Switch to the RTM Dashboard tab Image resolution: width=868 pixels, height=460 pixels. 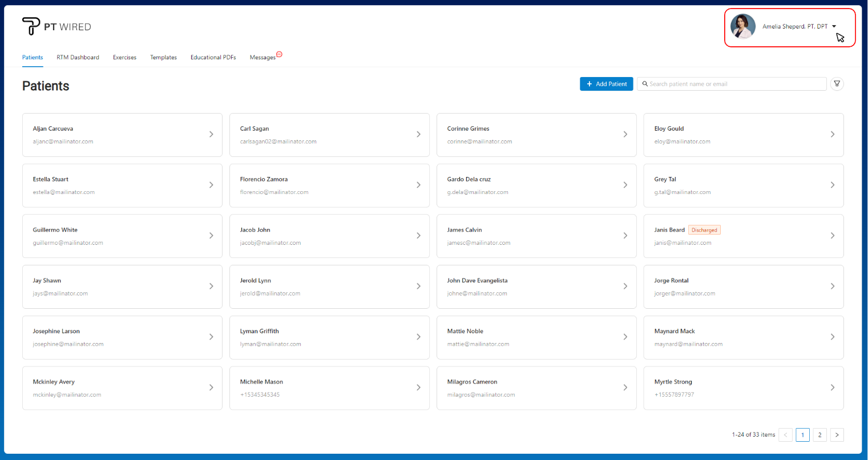point(78,58)
